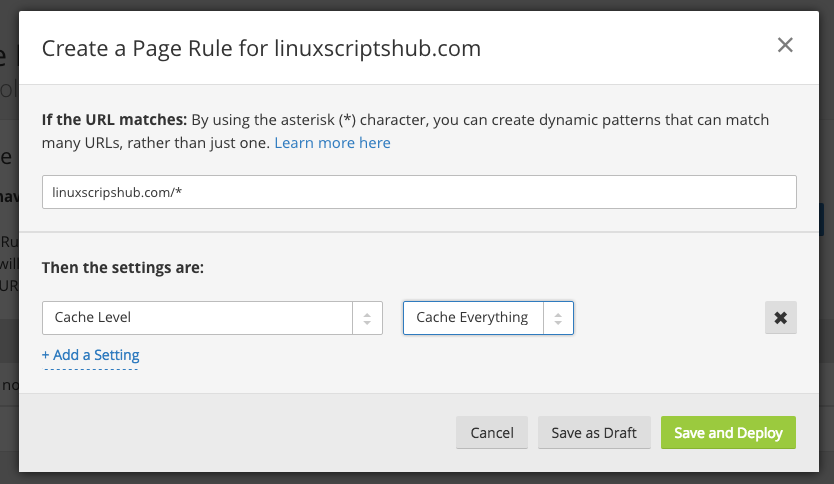Click Save and Deploy button
Image resolution: width=834 pixels, height=484 pixels.
pyautogui.click(x=728, y=432)
